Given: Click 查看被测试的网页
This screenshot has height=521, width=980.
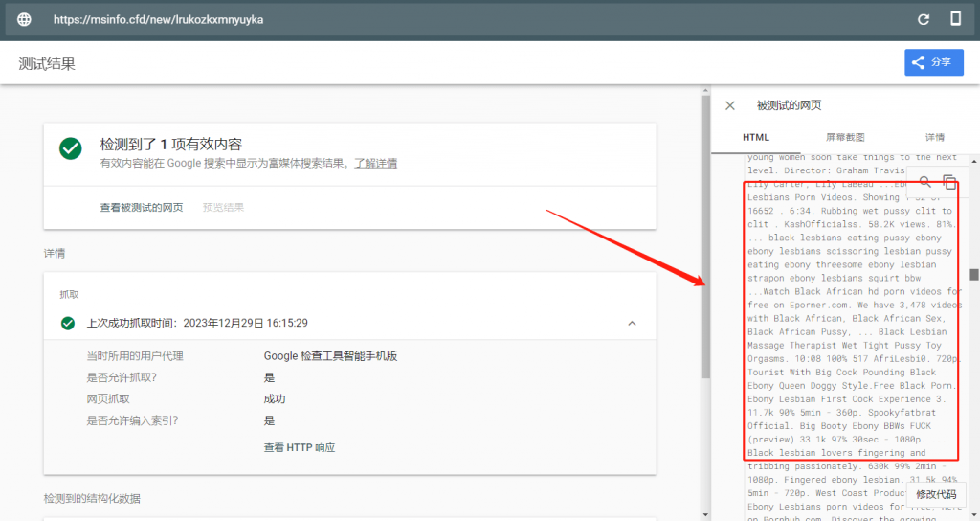Looking at the screenshot, I should [x=142, y=207].
